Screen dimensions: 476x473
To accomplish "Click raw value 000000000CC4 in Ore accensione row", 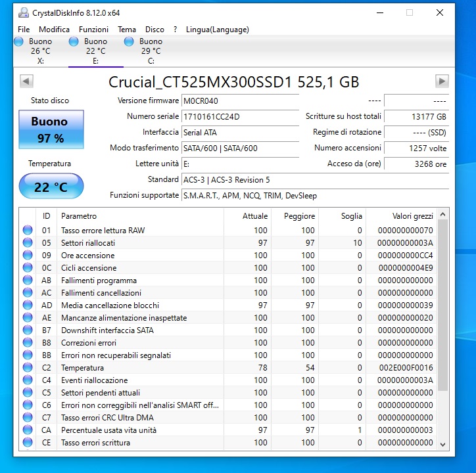I will pos(405,255).
